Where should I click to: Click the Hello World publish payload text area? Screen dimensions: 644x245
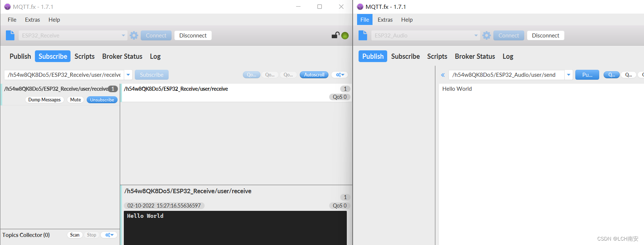click(x=542, y=163)
